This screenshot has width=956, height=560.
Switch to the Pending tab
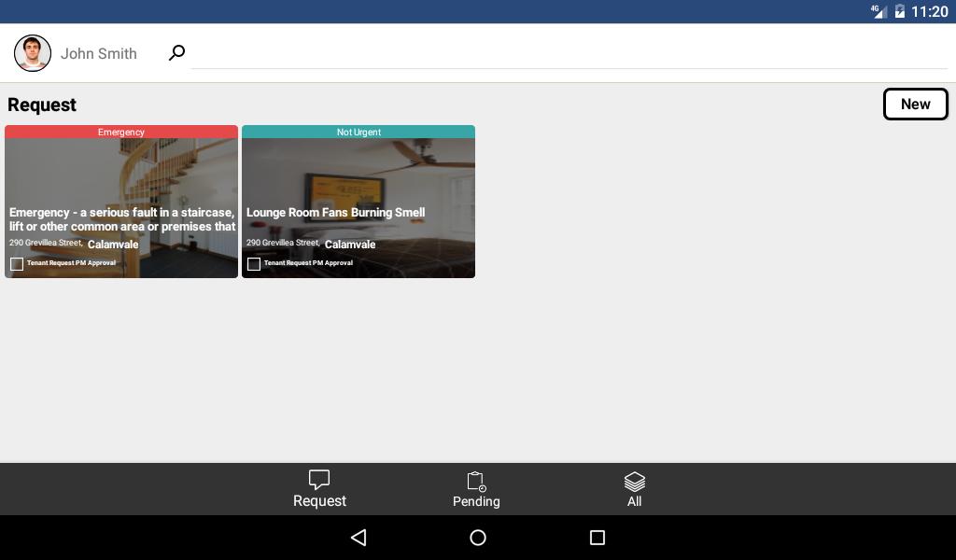[476, 489]
